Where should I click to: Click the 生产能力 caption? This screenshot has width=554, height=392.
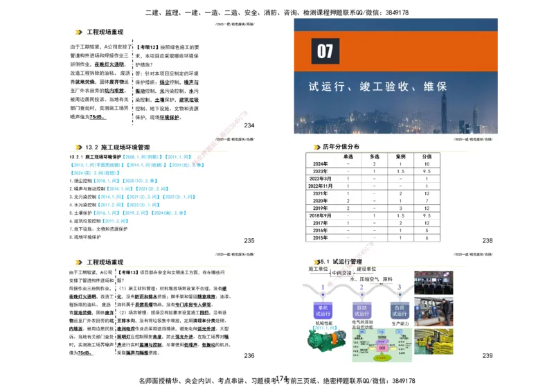pyautogui.click(x=400, y=323)
